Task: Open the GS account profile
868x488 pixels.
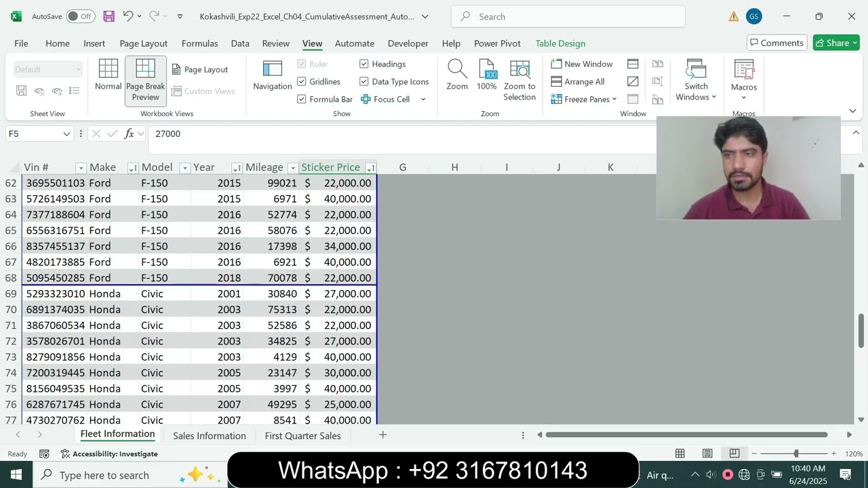Action: tap(753, 16)
